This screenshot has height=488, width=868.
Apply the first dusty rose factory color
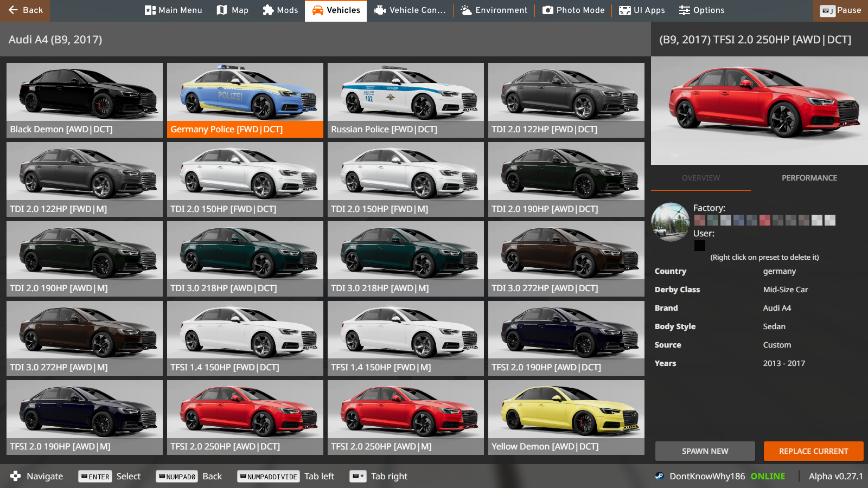(x=700, y=220)
